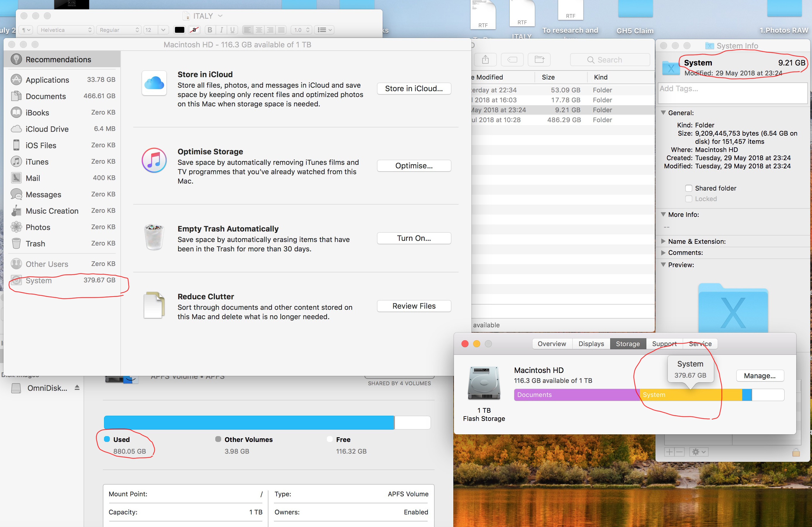This screenshot has width=812, height=527.
Task: Click the lock icon in System Info window
Action: pos(796,452)
